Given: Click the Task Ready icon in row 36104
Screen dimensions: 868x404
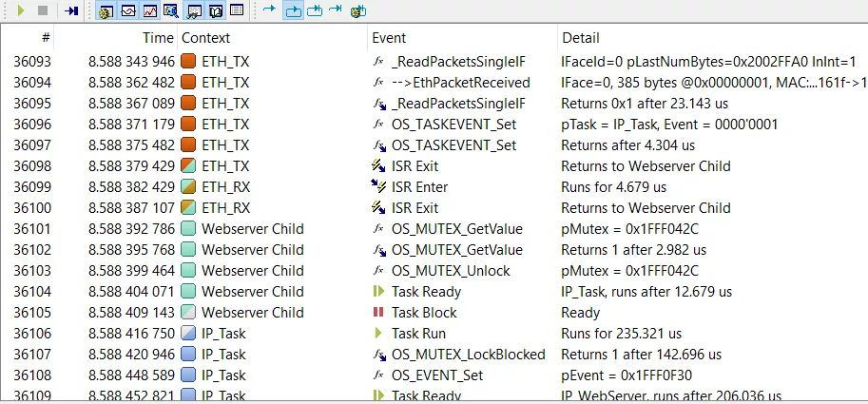Looking at the screenshot, I should coord(378,291).
